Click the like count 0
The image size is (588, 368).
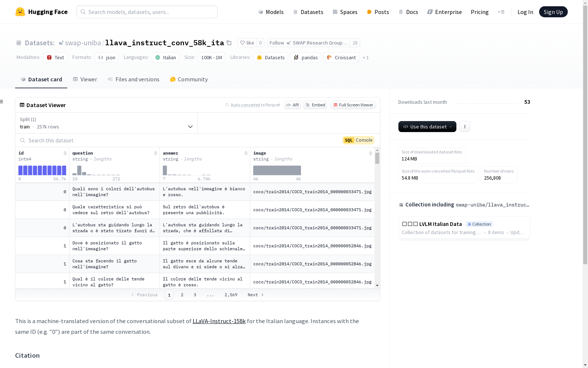tap(260, 43)
